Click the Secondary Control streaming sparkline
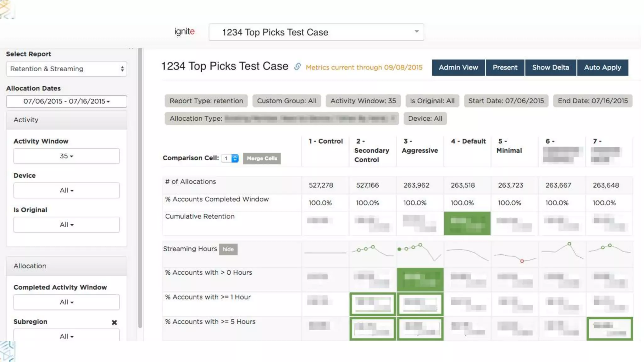Screen dimensions: 644x362 (x=373, y=251)
